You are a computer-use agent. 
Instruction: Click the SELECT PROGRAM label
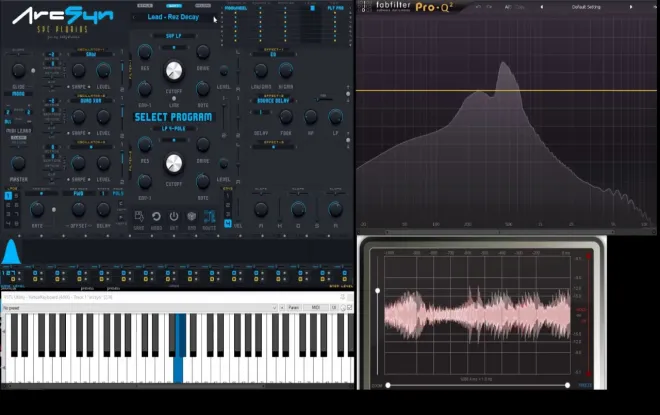coord(173,117)
